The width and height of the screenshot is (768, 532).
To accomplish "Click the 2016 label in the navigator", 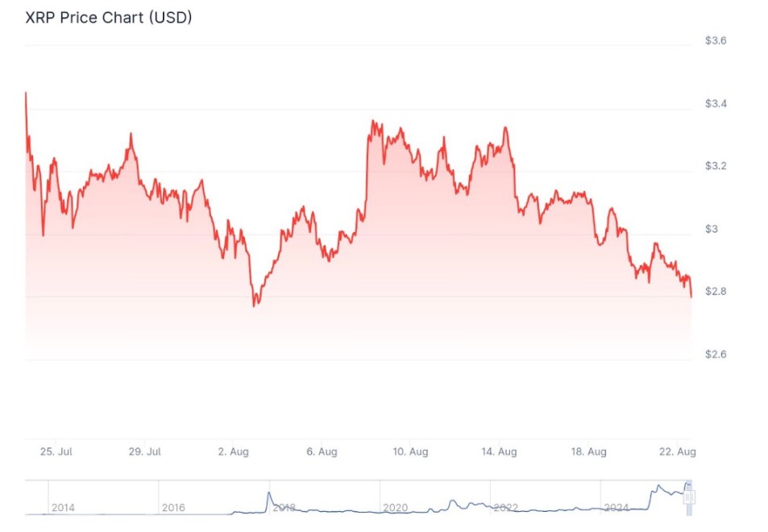I will tap(173, 508).
